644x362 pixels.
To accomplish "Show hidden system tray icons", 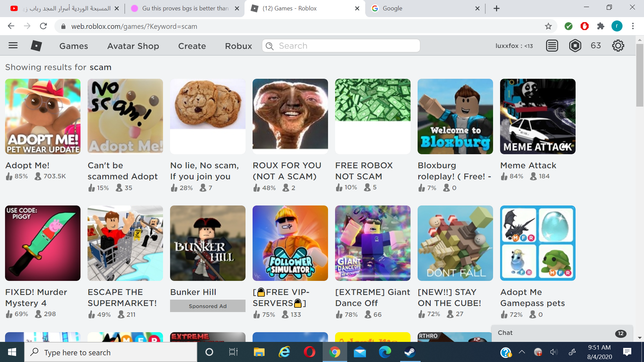I will coord(522,352).
